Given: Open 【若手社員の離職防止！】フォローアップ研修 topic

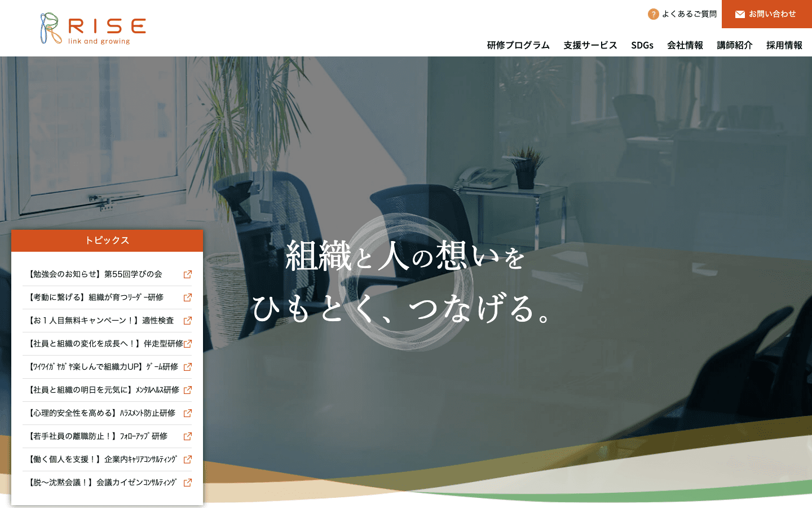Looking at the screenshot, I should [107, 436].
